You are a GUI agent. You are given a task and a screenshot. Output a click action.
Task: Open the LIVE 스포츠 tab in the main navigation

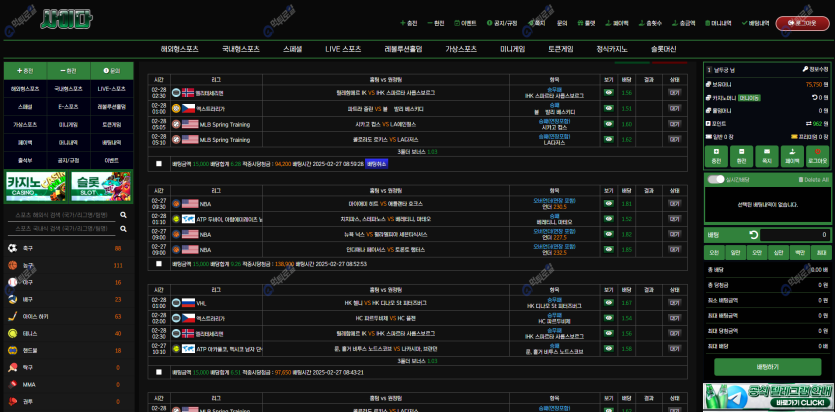click(x=343, y=48)
